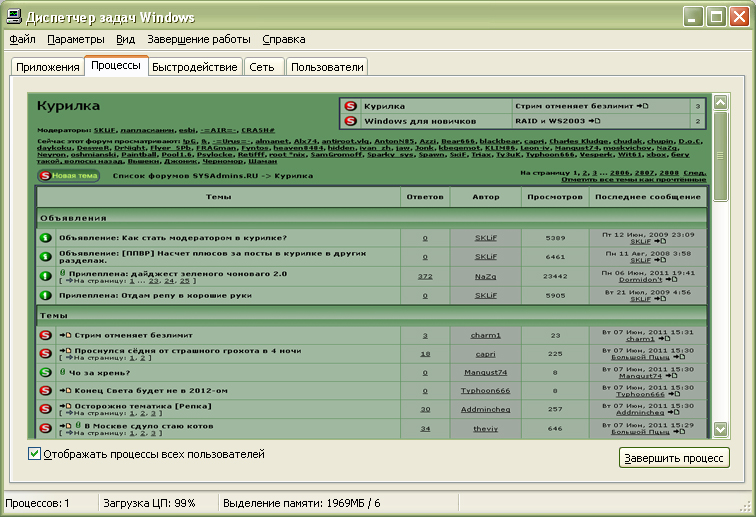Open the Файл menu
Viewport: 756px width, 517px height.
coord(22,40)
